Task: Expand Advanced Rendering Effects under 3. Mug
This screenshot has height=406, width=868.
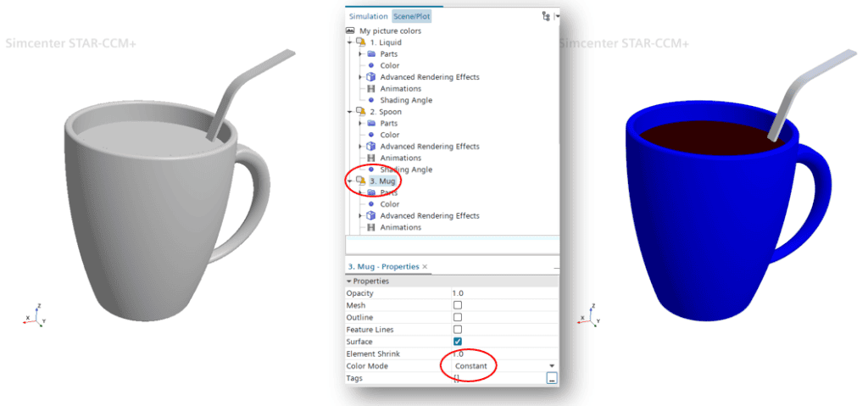Action: coord(360,216)
